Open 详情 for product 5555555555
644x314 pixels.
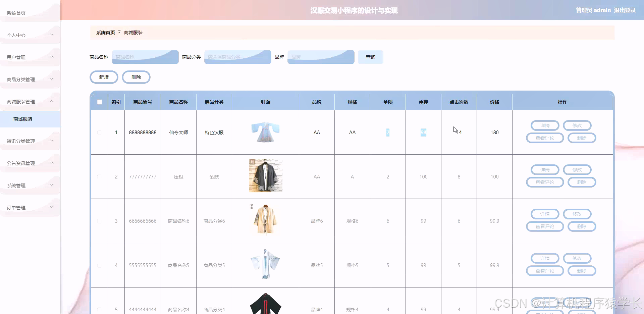coord(545,258)
